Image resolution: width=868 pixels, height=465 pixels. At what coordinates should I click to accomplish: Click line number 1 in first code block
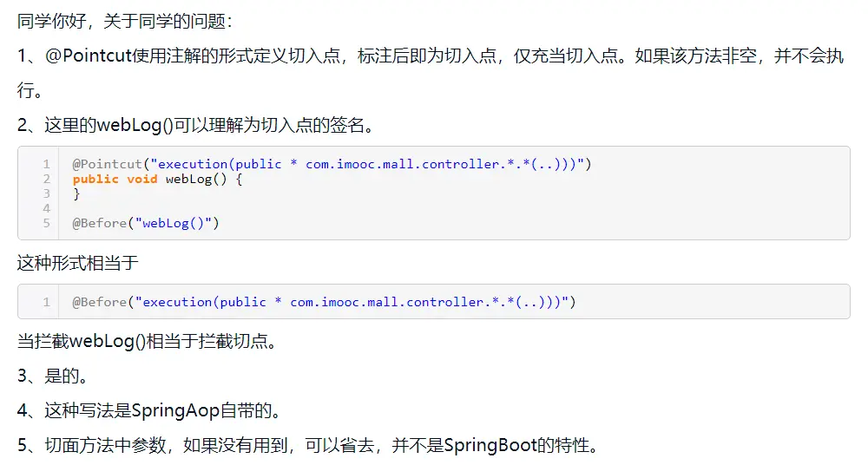46,164
